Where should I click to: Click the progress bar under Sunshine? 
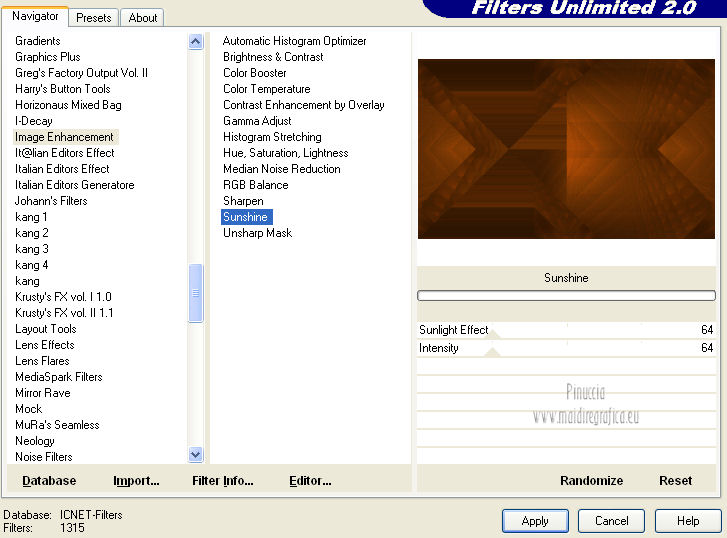566,295
